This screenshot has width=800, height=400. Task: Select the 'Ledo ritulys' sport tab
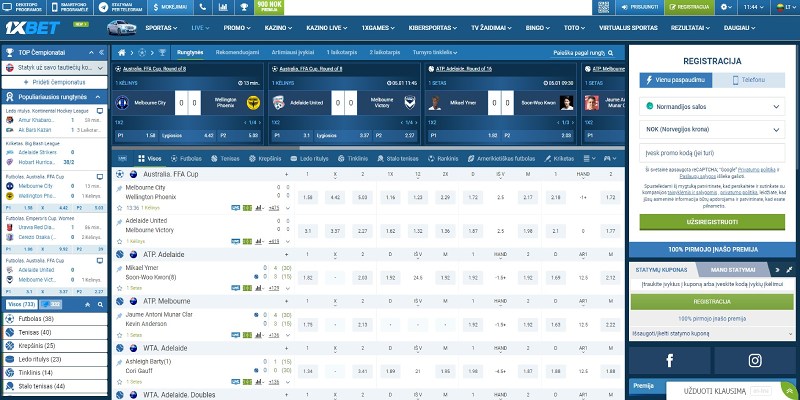pyautogui.click(x=309, y=159)
